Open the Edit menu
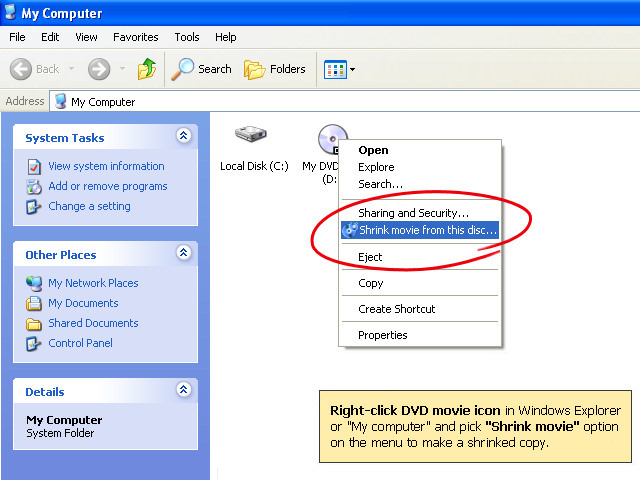640x480 pixels. pos(50,37)
